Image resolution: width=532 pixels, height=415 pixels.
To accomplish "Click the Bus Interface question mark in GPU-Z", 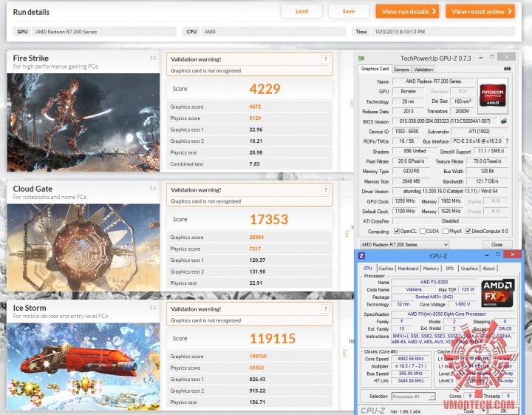I will click(507, 141).
